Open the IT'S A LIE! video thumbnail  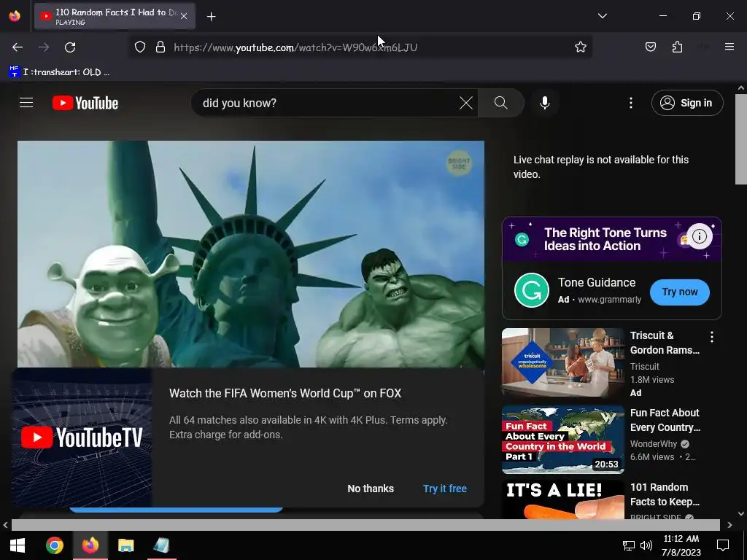562,500
